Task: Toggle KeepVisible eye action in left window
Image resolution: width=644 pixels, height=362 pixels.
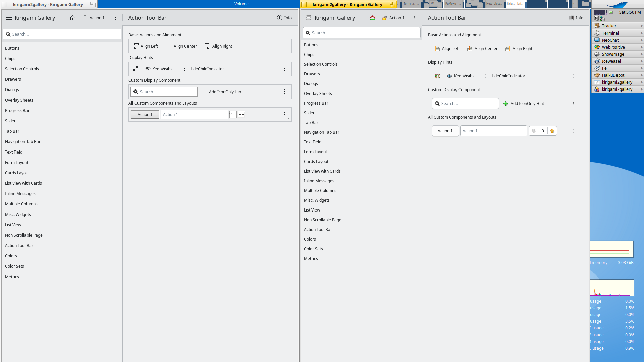Action: (x=159, y=69)
